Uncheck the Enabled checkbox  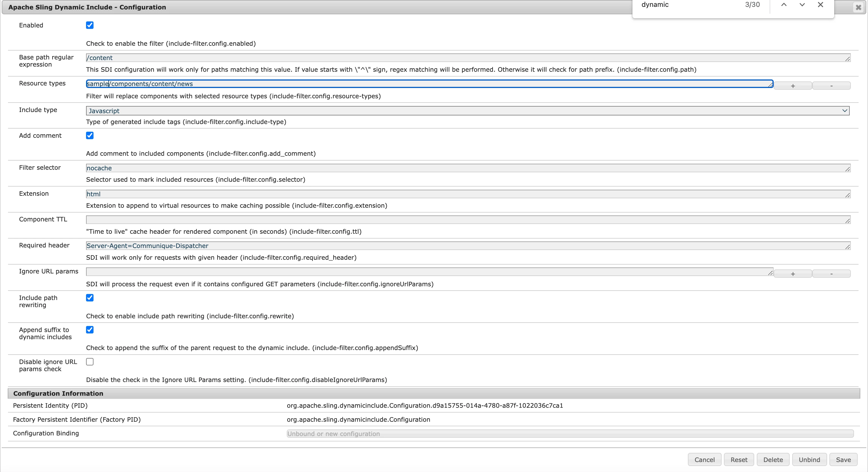point(90,25)
